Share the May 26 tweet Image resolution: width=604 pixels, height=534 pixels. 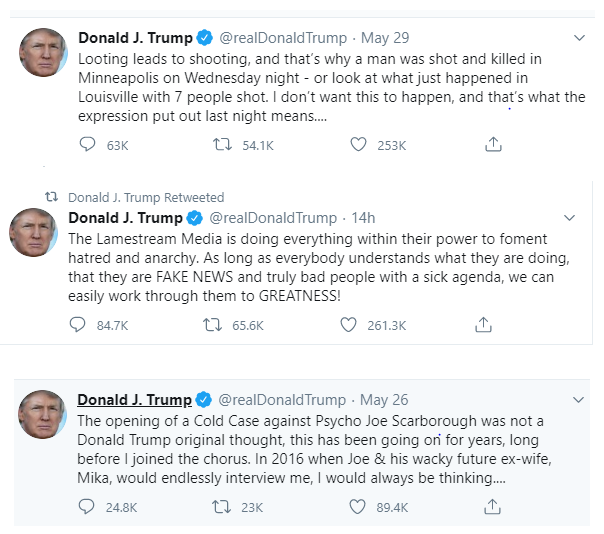492,507
